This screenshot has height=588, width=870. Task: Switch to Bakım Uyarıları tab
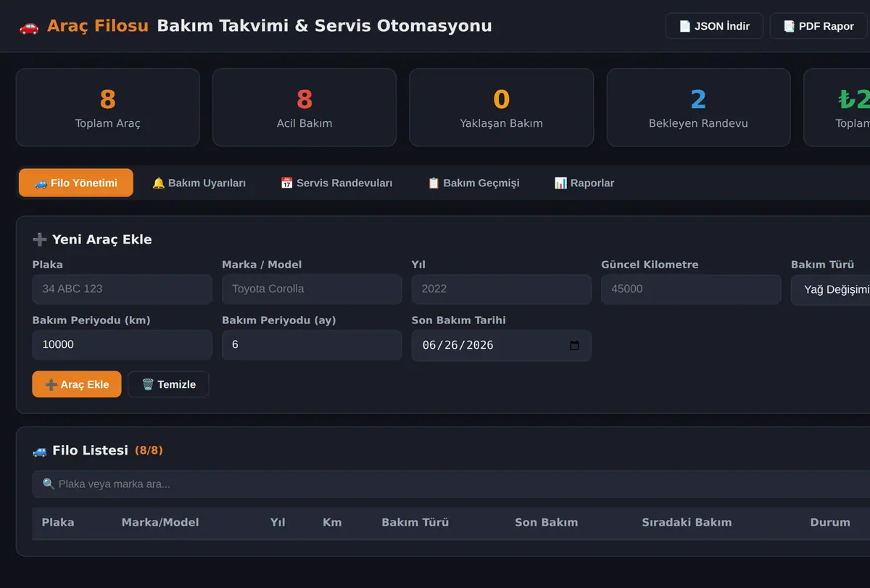pyautogui.click(x=199, y=183)
